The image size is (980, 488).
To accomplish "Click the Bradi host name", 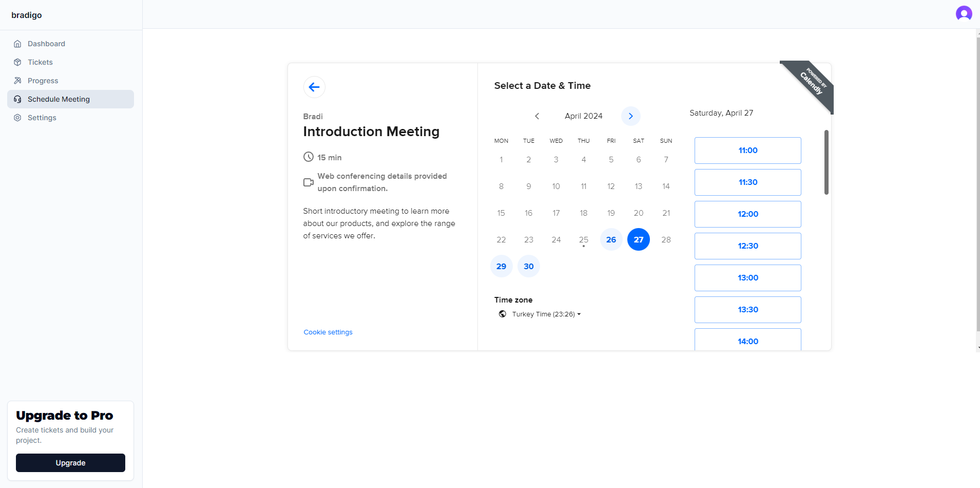I will tap(313, 117).
